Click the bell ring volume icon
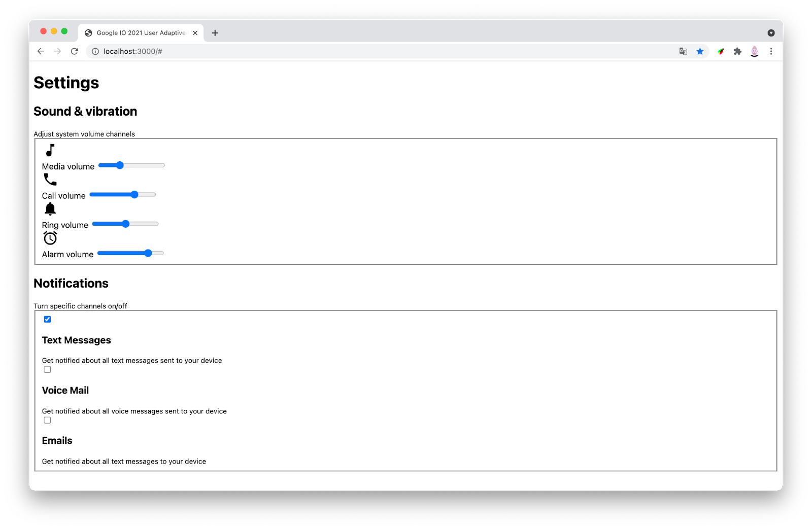This screenshot has height=529, width=812. (50, 209)
